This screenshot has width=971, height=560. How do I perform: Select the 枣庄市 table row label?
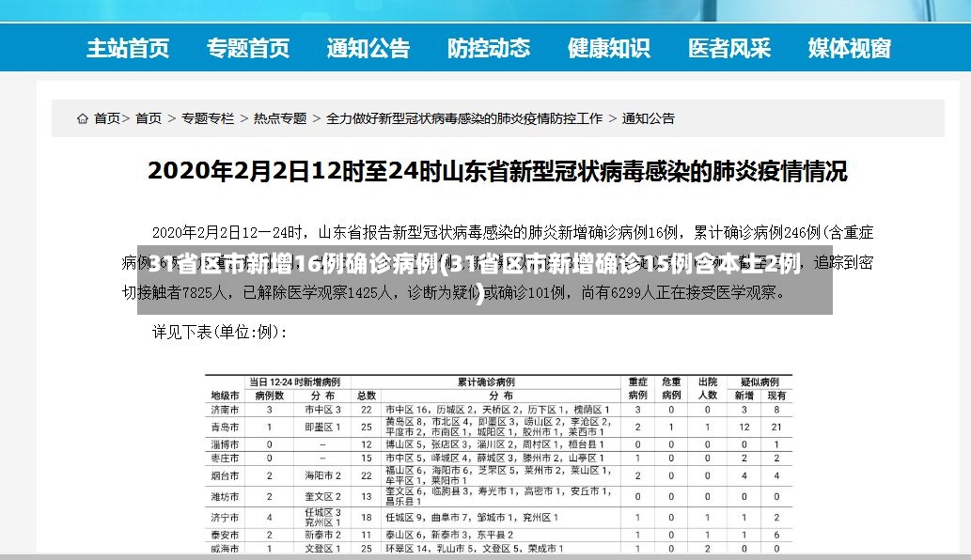[x=225, y=459]
